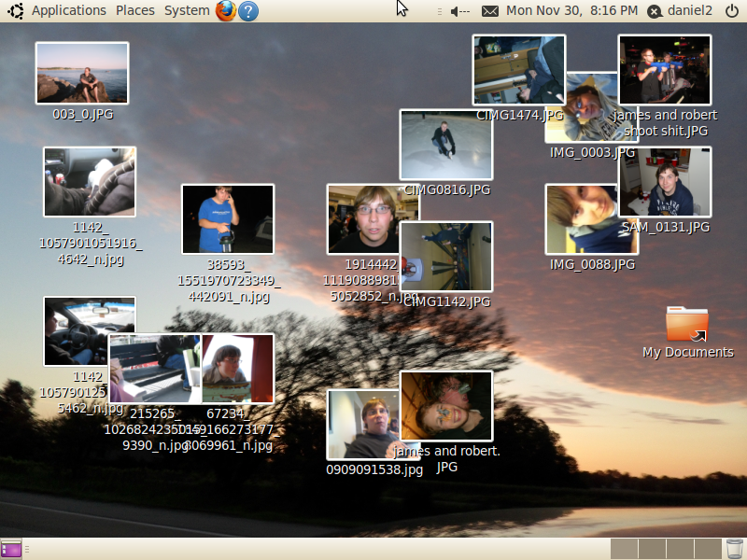Viewport: 747px width, 560px height.
Task: Switch to the third workspace
Action: tap(680, 549)
